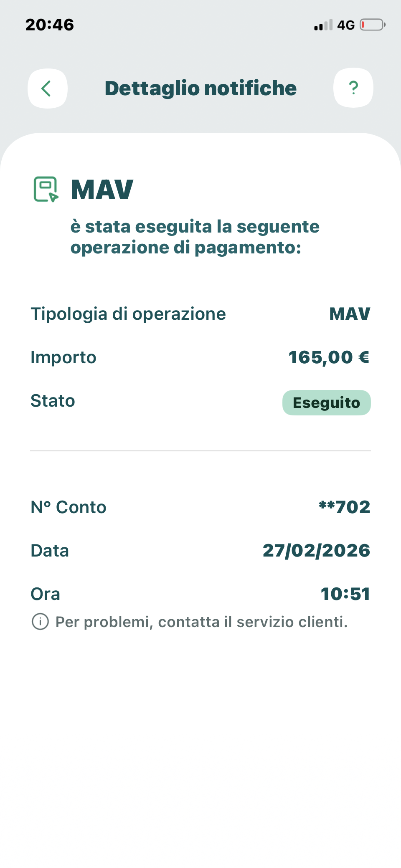Tap the battery indicator in status bar
Screen dimensions: 401x868
[372, 25]
